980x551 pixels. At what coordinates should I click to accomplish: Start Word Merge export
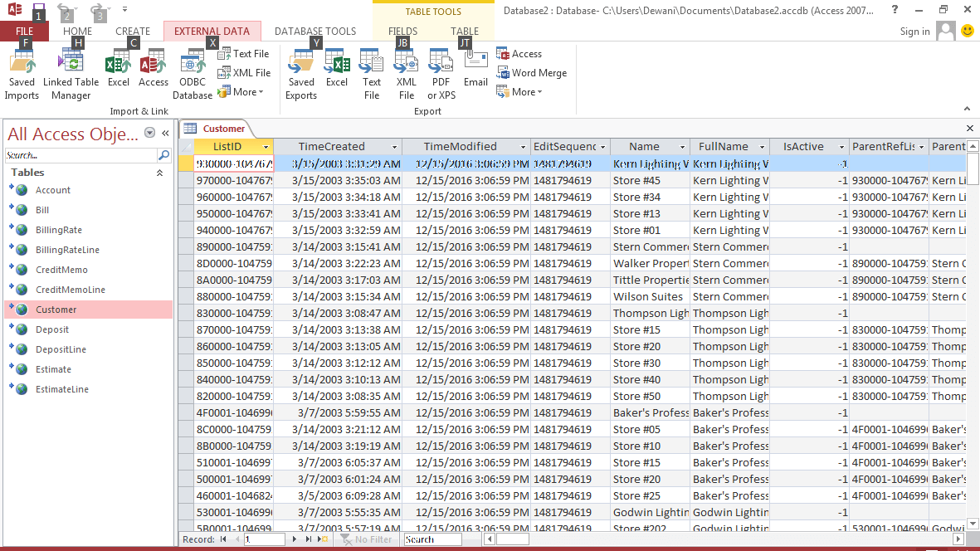(x=532, y=73)
